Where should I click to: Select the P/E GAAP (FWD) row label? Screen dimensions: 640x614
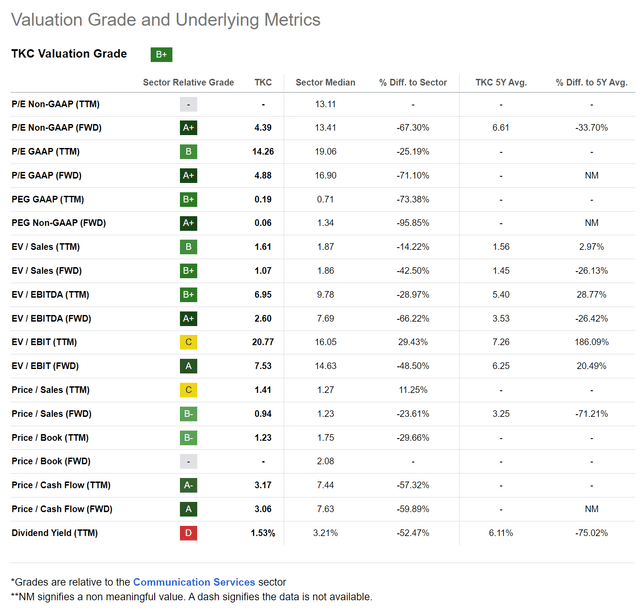pyautogui.click(x=47, y=176)
